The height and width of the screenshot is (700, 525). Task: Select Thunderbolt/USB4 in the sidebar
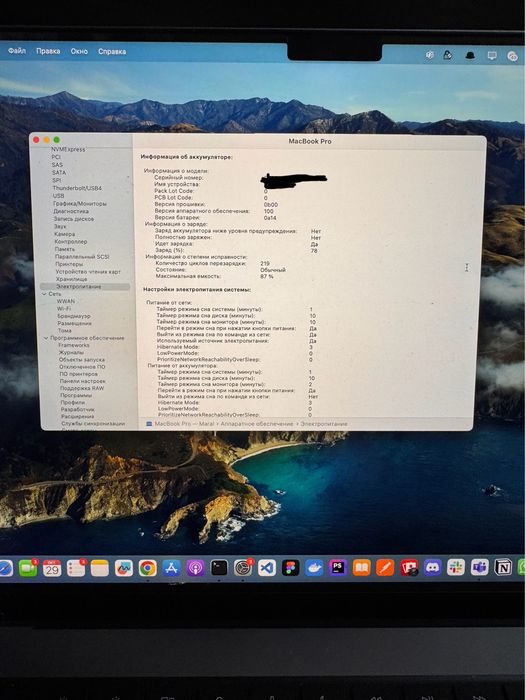(77, 188)
